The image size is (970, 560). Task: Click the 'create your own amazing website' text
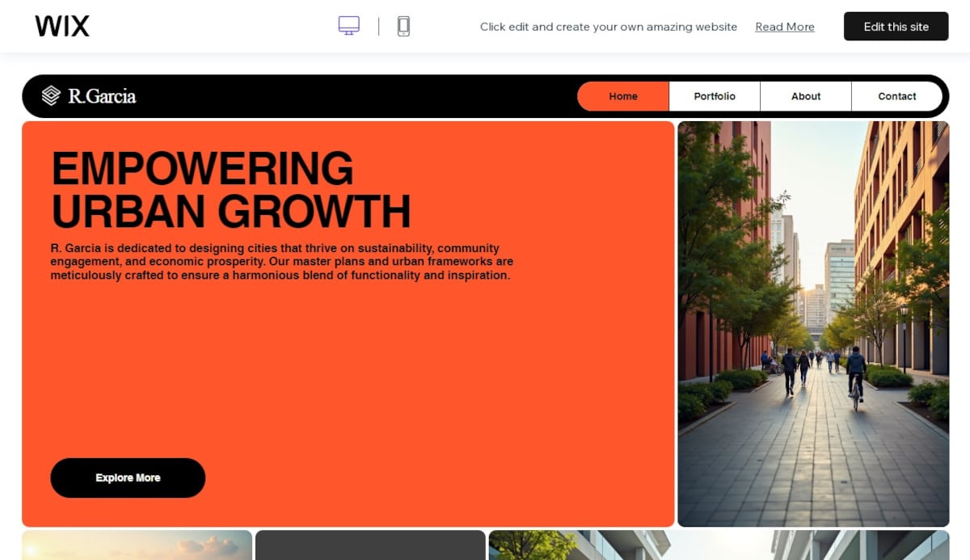click(x=608, y=27)
